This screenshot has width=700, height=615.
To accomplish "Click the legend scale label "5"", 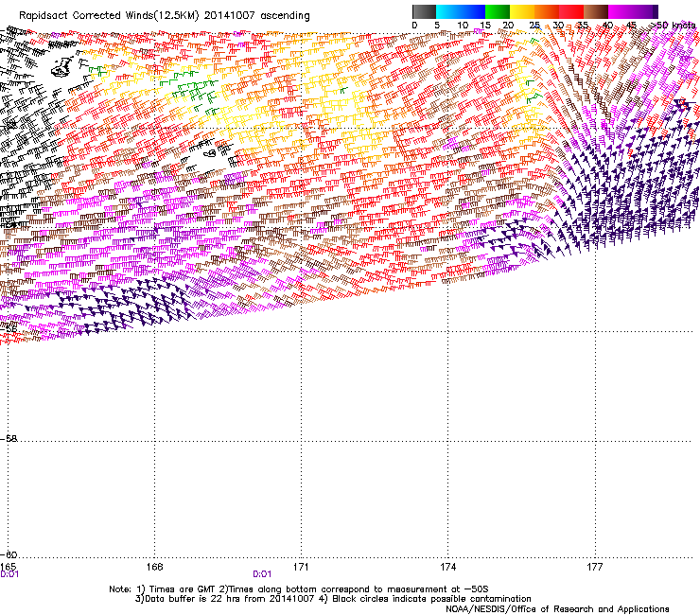I will pyautogui.click(x=437, y=26).
